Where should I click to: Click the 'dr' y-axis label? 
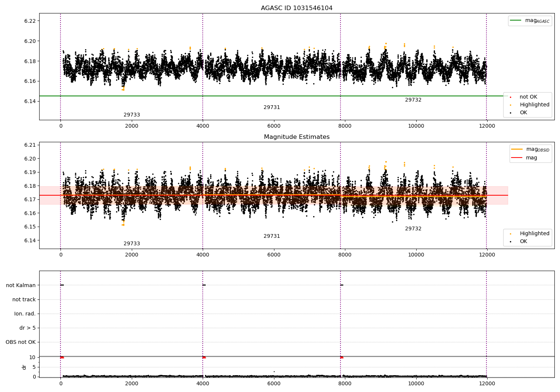(24, 367)
